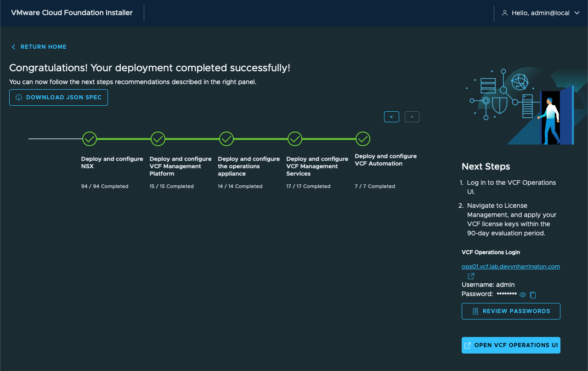The height and width of the screenshot is (371, 588).
Task: Click '14 / 14 Completed' status text
Action: pos(240,186)
